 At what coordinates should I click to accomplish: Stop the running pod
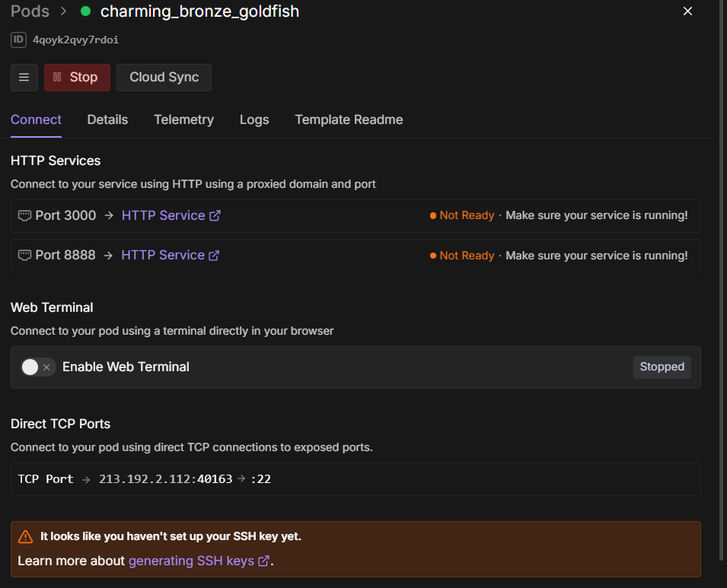[x=77, y=78]
